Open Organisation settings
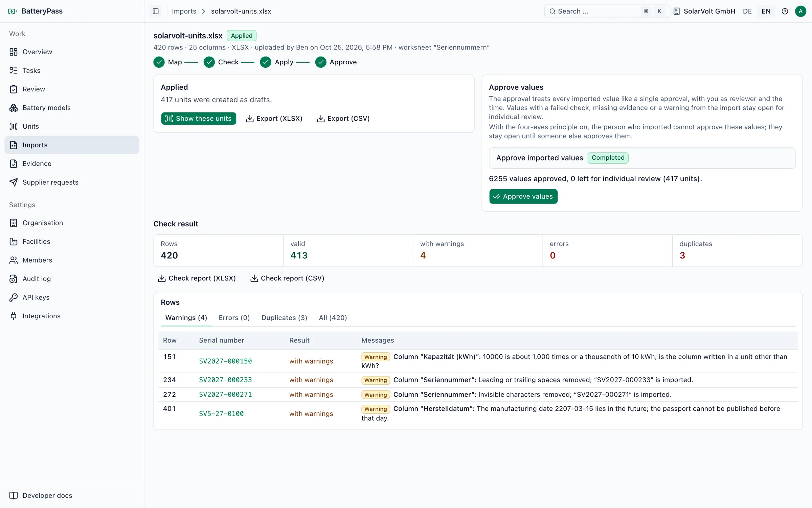This screenshot has height=508, width=812. [72, 223]
